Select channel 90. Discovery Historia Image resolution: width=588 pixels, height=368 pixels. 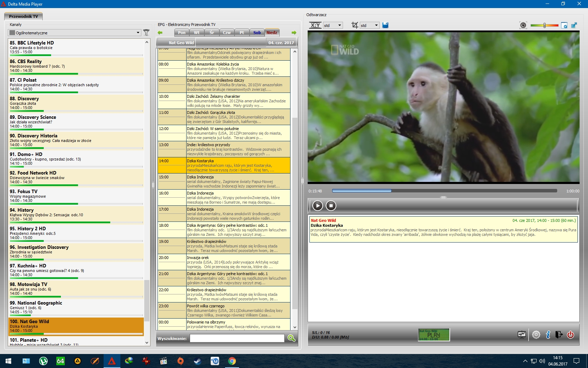point(76,140)
